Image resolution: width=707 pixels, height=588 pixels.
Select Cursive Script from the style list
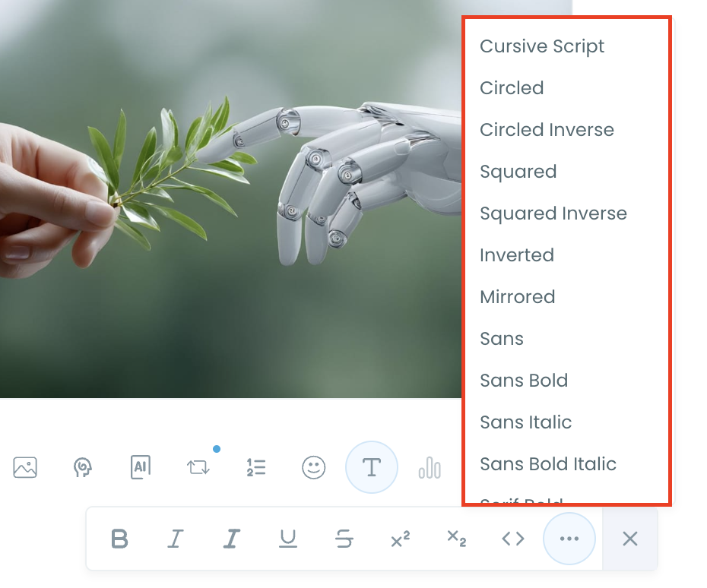(x=542, y=46)
